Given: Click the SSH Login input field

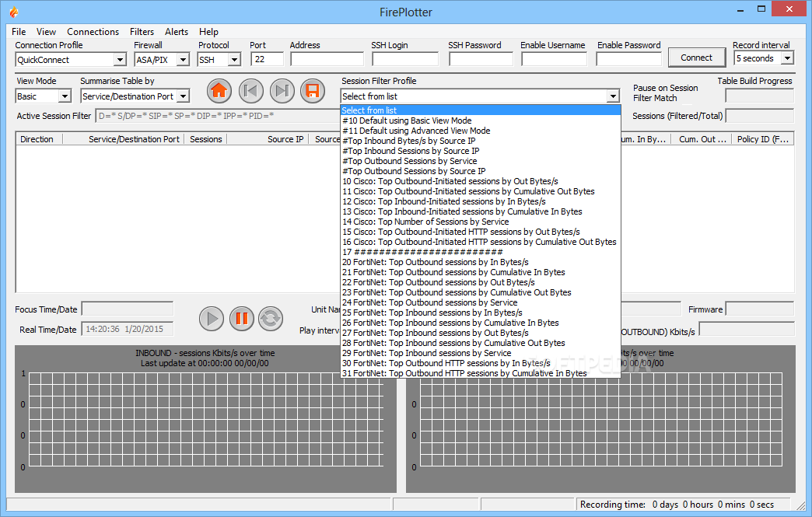Looking at the screenshot, I should [405, 59].
